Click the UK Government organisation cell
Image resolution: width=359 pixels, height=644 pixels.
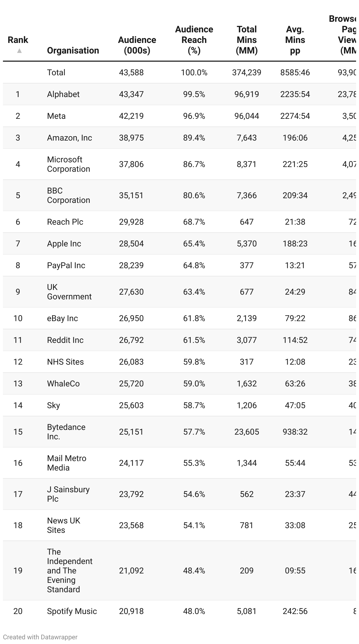pos(69,292)
